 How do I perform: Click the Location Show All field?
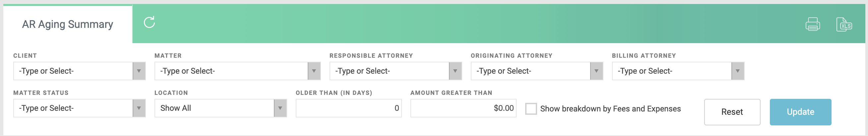coord(214,108)
